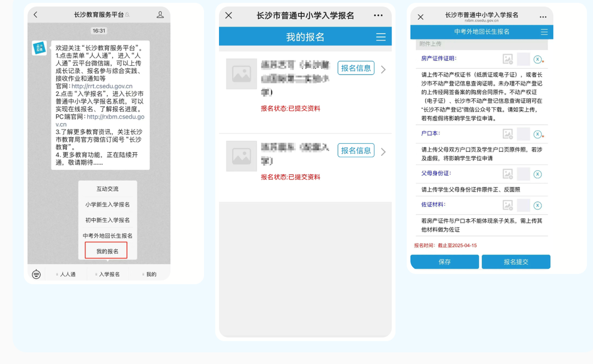The width and height of the screenshot is (593, 364).
Task: Open the 人人通 bottom menu
Action: click(67, 274)
